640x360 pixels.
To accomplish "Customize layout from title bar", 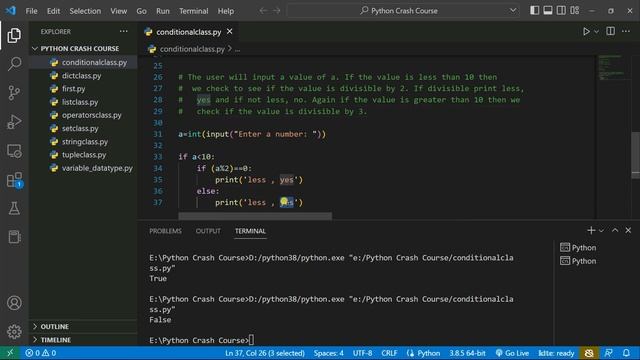I will point(575,11).
